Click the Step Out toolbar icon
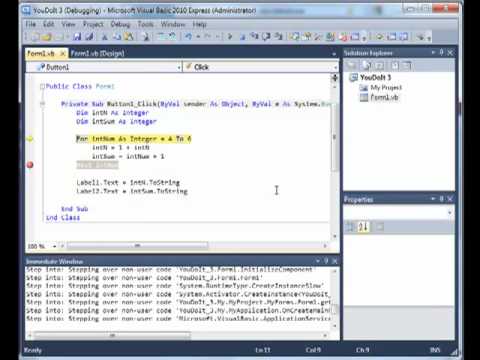This screenshot has height=360, width=480. click(278, 37)
